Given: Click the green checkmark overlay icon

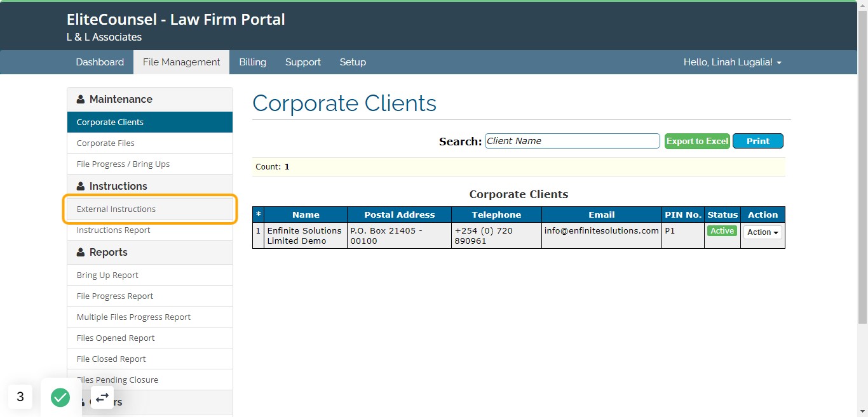Looking at the screenshot, I should [x=60, y=398].
